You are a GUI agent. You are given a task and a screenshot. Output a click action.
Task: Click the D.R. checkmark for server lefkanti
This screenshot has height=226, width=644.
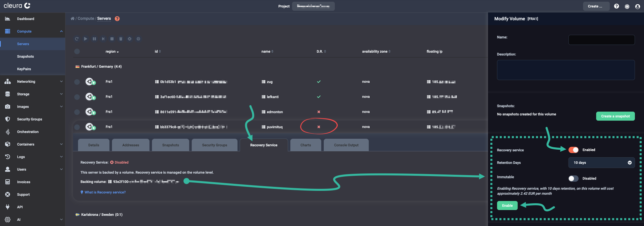click(x=319, y=97)
